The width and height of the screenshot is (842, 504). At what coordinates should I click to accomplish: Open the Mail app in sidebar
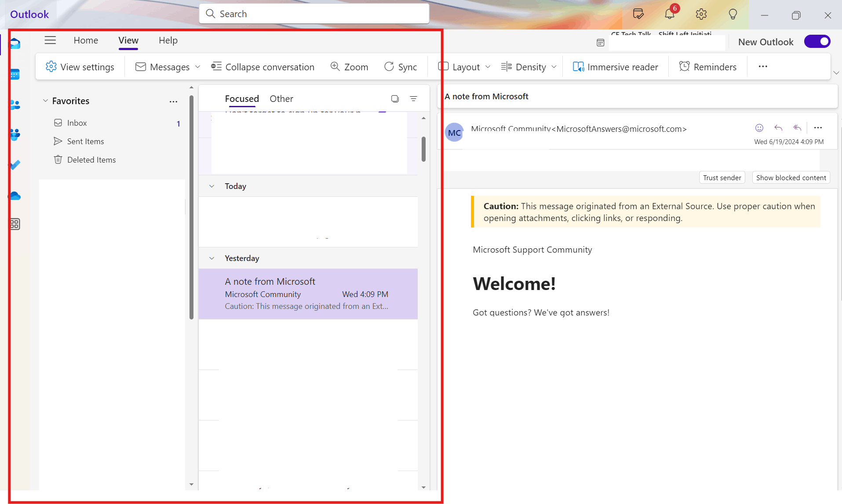point(15,44)
